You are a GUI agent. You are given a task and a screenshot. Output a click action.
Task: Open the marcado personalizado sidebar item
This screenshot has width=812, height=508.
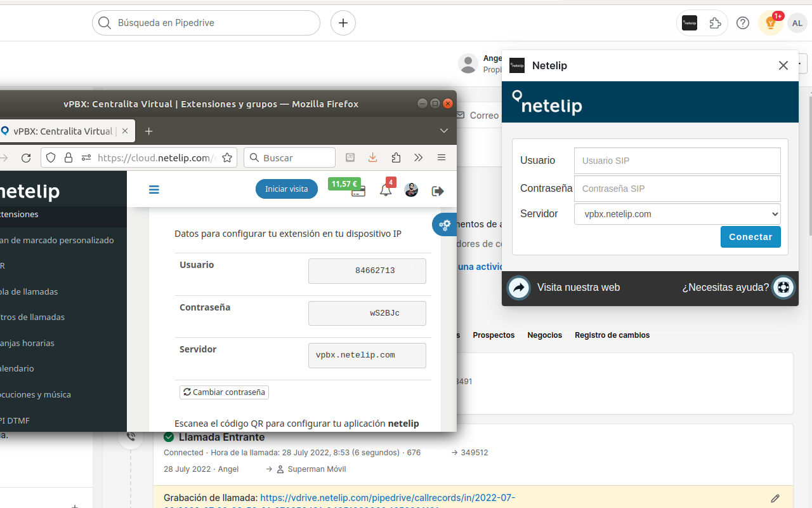(x=63, y=240)
